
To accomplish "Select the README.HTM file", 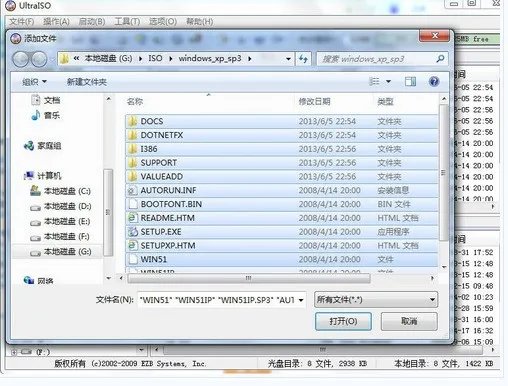I will pyautogui.click(x=281, y=218).
